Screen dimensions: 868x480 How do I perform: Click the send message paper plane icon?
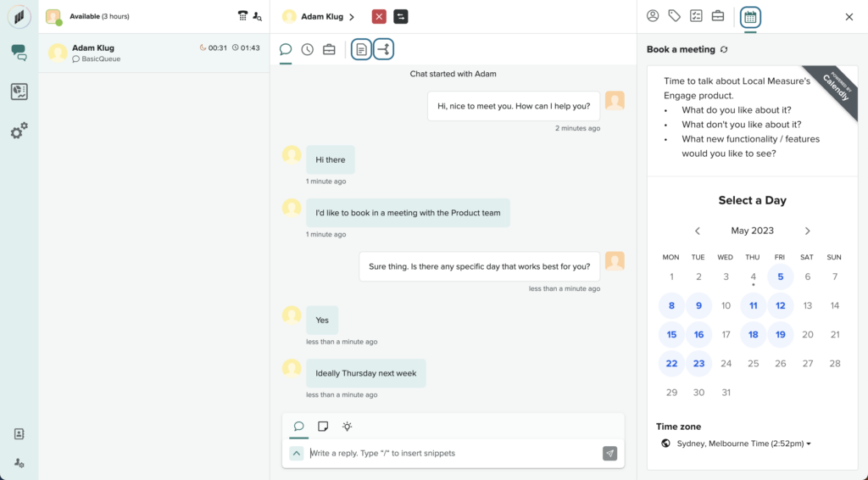[609, 454]
